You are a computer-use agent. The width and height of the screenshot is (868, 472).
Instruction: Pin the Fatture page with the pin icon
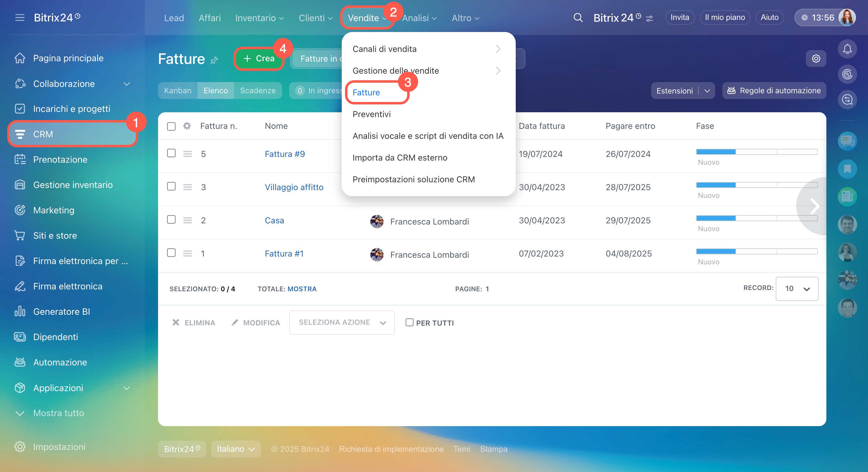214,60
